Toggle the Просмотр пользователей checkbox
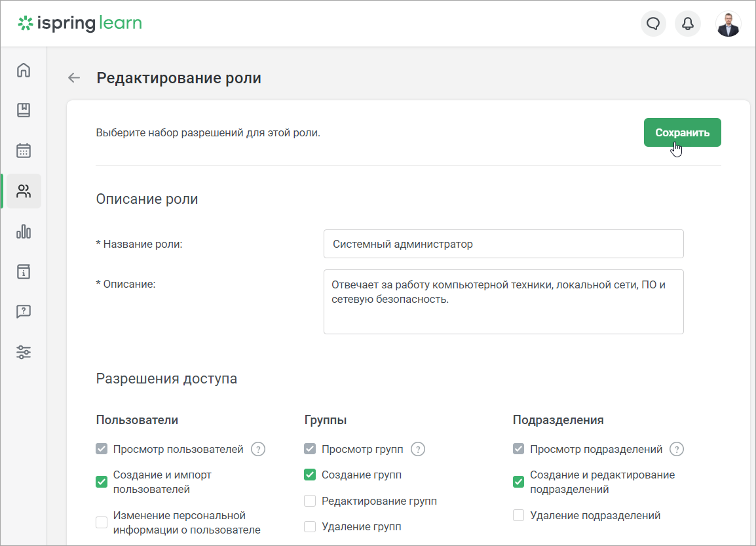 click(x=102, y=449)
